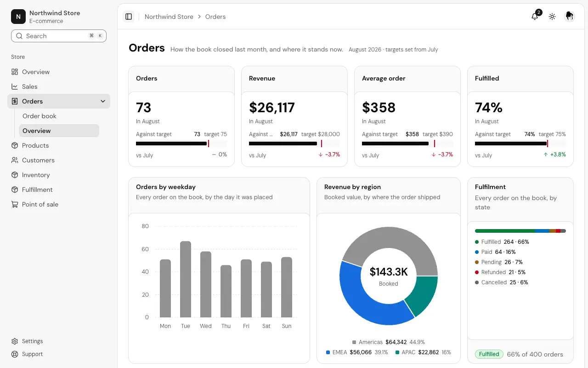Open the user avatar menu
This screenshot has height=368, width=588.
[570, 17]
